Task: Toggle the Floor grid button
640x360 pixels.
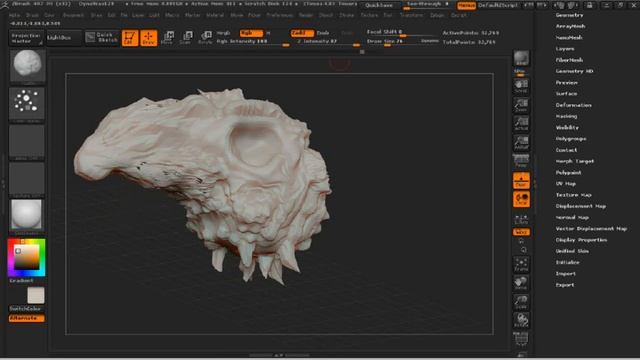Action: (521, 180)
